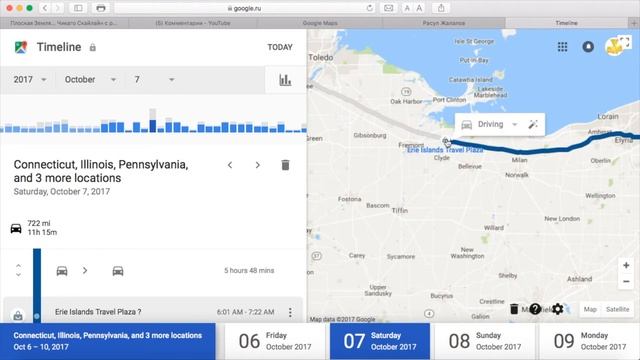
Task: Click the lock icon beside Timeline
Action: point(93,47)
